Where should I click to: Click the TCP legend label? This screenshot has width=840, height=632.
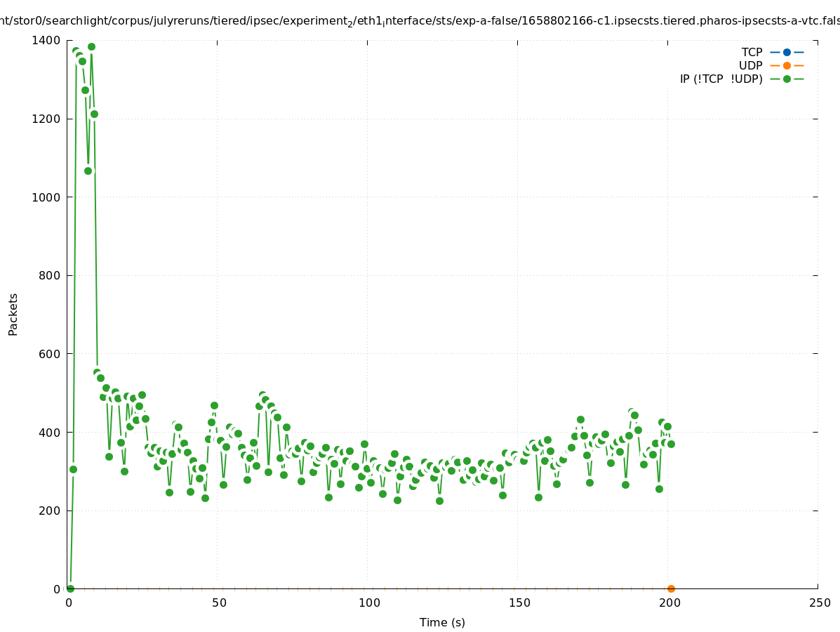(752, 52)
